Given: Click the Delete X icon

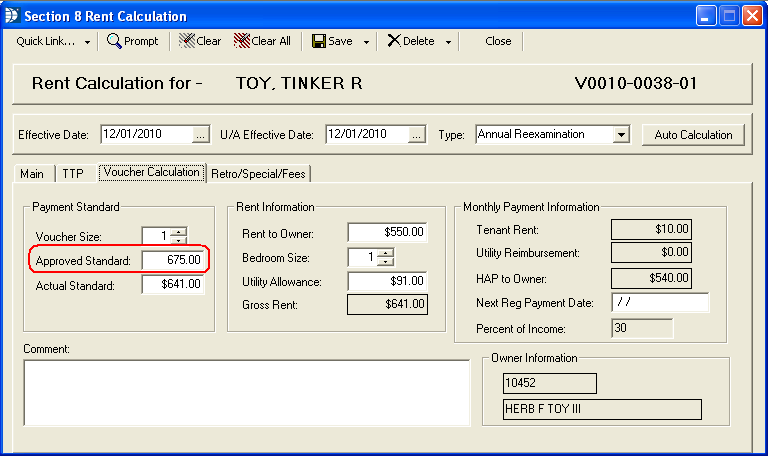Looking at the screenshot, I should (x=394, y=41).
